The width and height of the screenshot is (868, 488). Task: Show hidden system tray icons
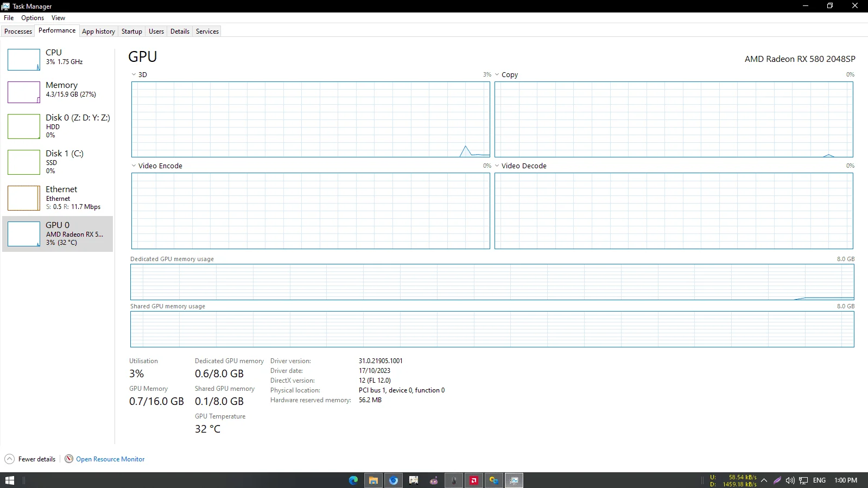(764, 480)
